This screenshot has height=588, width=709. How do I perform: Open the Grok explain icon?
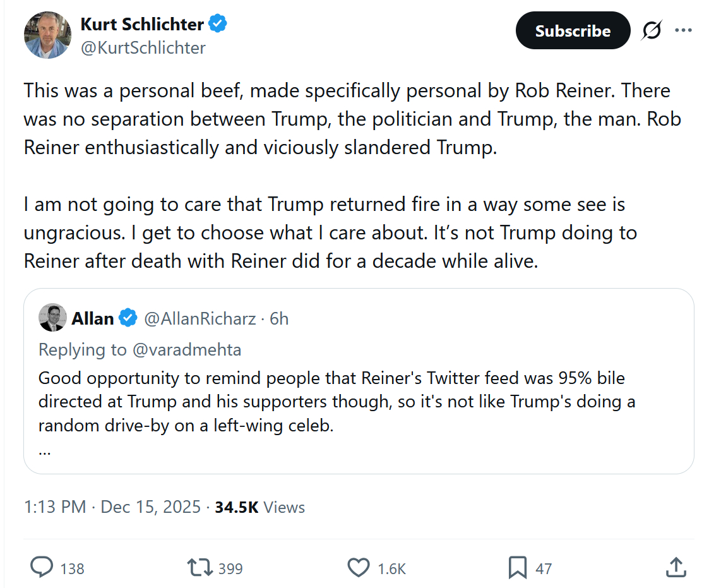coord(652,30)
